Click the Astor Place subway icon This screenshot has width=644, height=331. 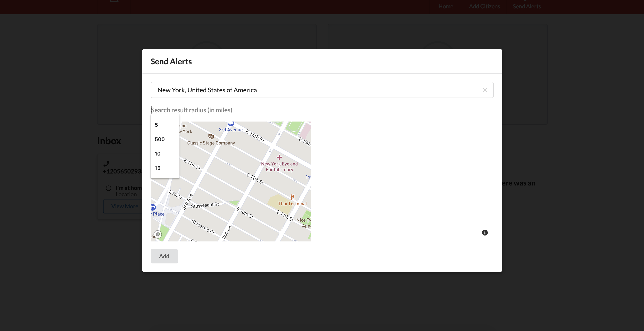[153, 207]
